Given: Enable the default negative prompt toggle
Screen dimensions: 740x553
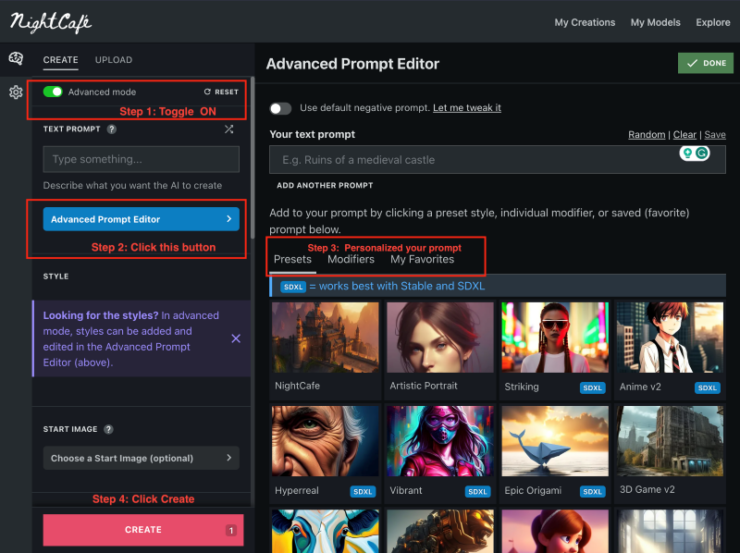Looking at the screenshot, I should pos(281,108).
